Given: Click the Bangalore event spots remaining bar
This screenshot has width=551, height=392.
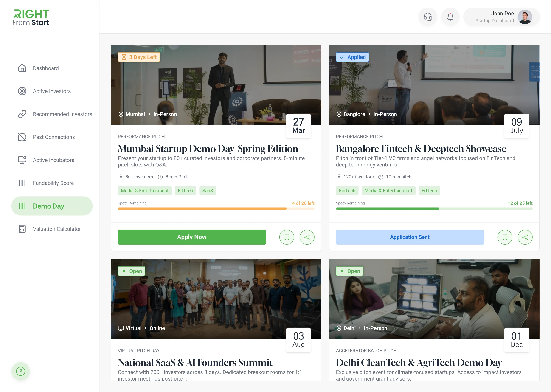Looking at the screenshot, I should point(434,209).
